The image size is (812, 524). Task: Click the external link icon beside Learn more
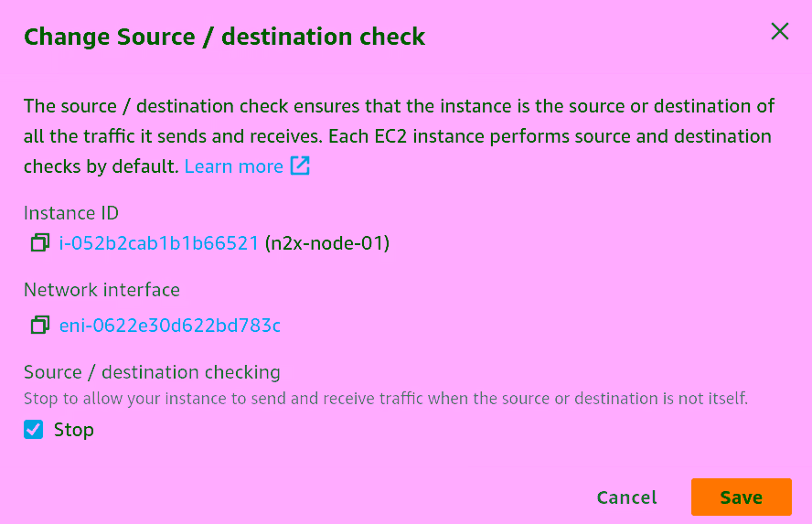[x=300, y=166]
